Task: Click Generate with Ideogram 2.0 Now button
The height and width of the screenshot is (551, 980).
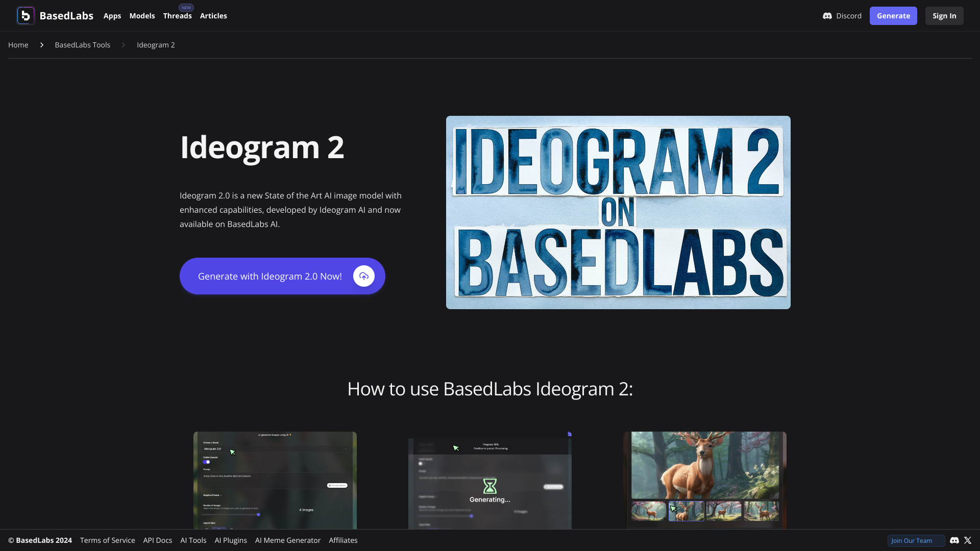Action: tap(282, 276)
